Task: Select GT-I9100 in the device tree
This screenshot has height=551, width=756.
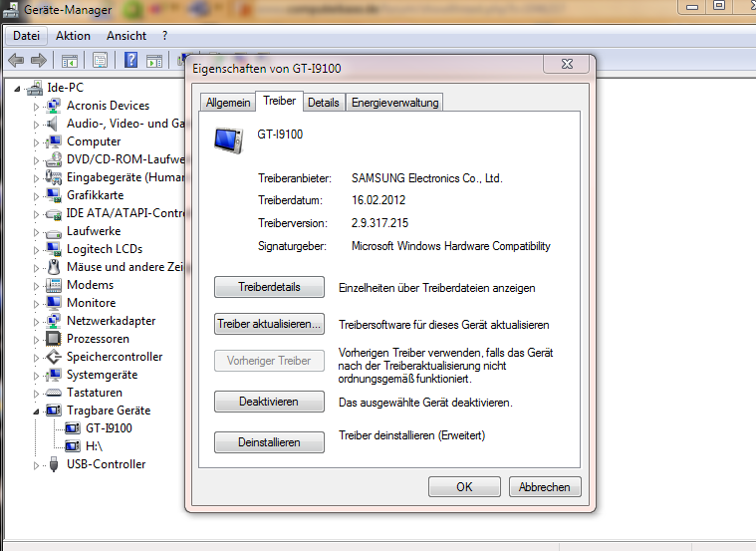Action: click(109, 428)
